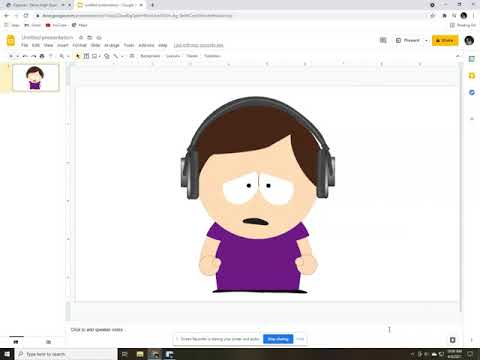Click the Redo toolbar icon

pos(33,56)
